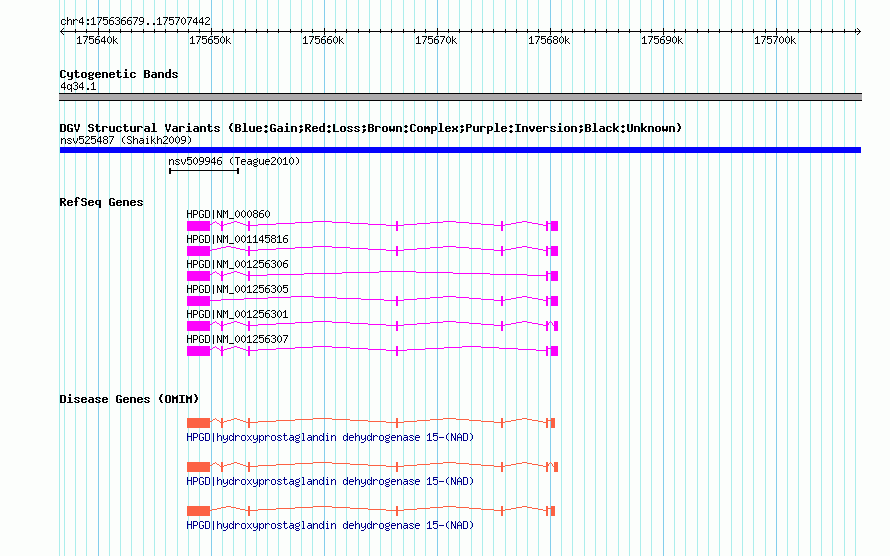The height and width of the screenshot is (556, 890).
Task: Click the 175700k ruler tick label
Action: (775, 40)
